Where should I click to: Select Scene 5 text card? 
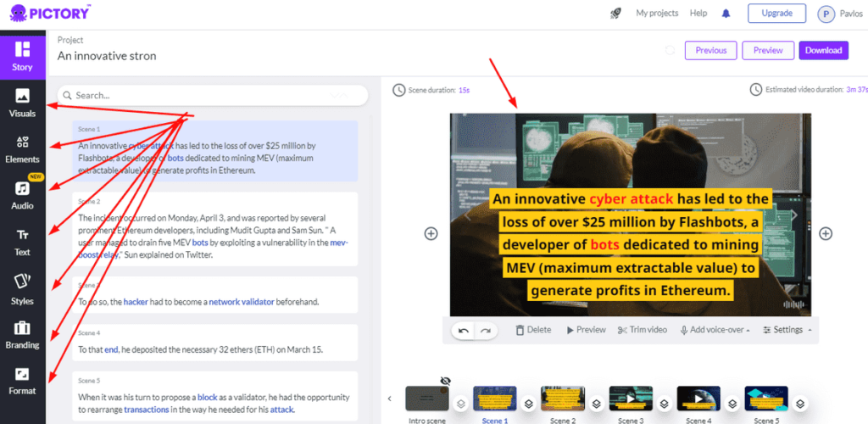(214, 396)
